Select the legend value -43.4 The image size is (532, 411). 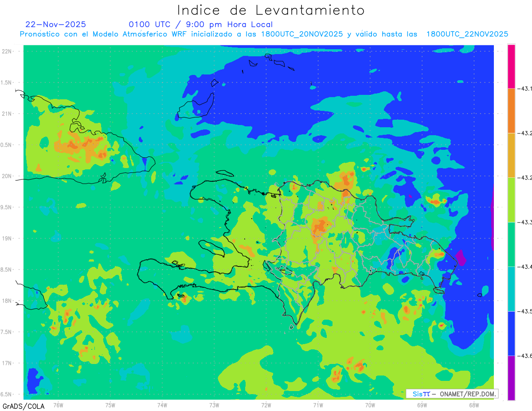(525, 266)
